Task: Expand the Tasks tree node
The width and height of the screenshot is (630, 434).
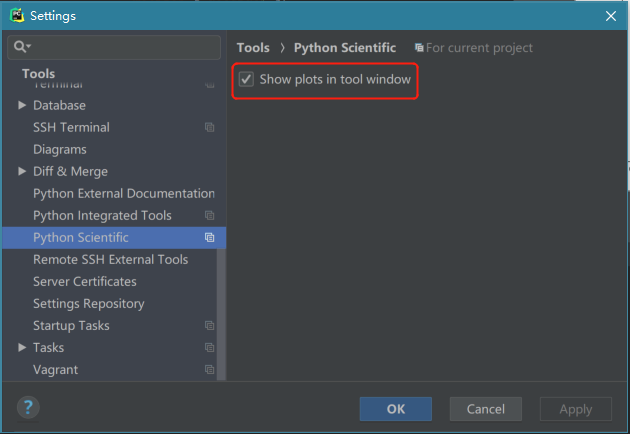Action: coord(22,347)
